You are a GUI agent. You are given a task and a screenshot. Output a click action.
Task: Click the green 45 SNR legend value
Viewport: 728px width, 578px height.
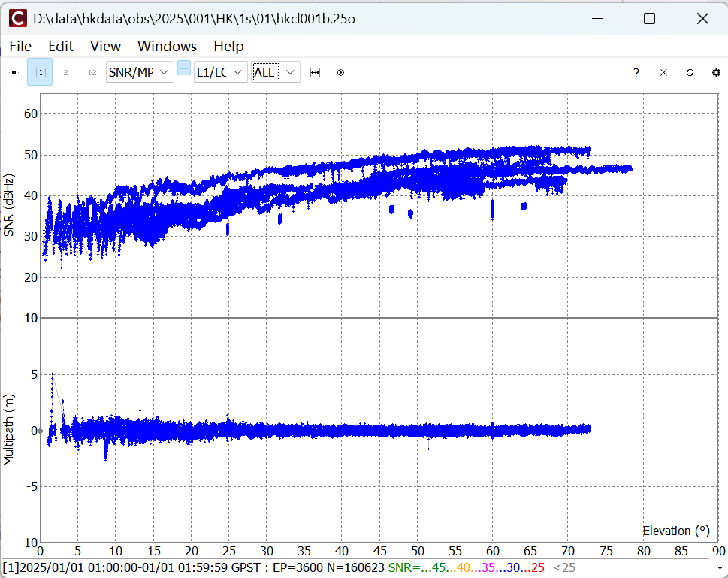point(439,567)
